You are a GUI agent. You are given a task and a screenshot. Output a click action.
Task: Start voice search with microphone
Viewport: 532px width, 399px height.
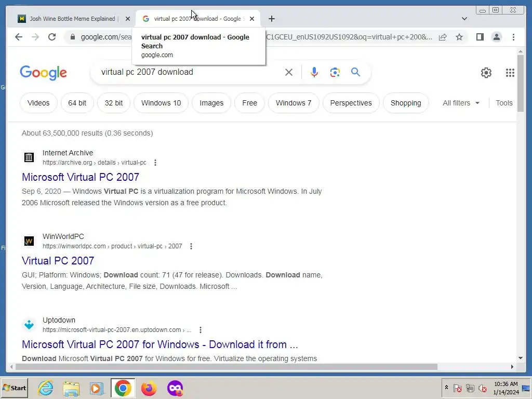tap(314, 72)
